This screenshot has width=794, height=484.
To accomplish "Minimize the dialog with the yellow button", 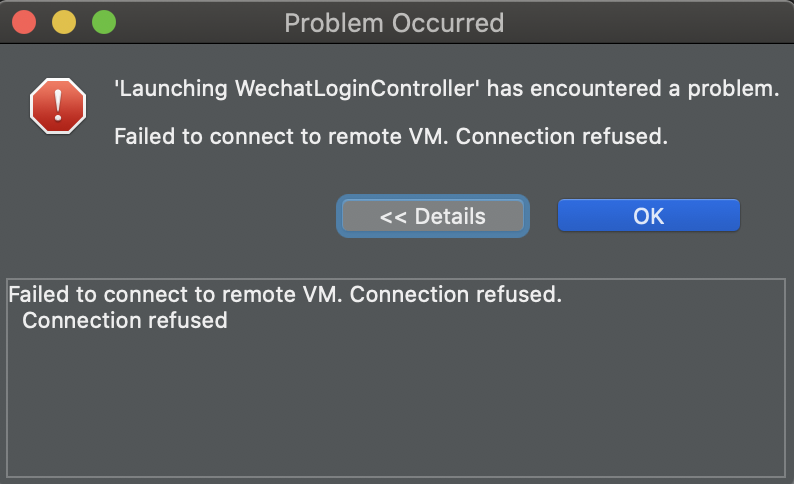I will pos(63,21).
